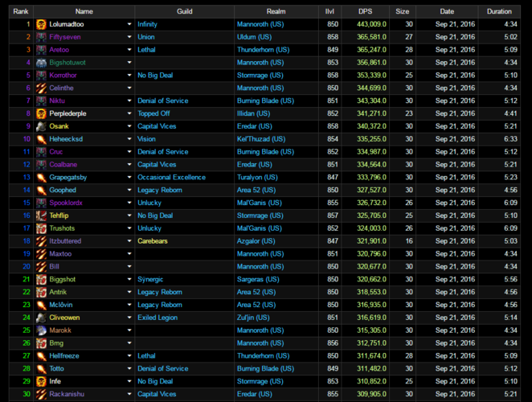Screen dimensions: 532x402
Task: Click the class icon beside Heheecksd
Action: 41,139
